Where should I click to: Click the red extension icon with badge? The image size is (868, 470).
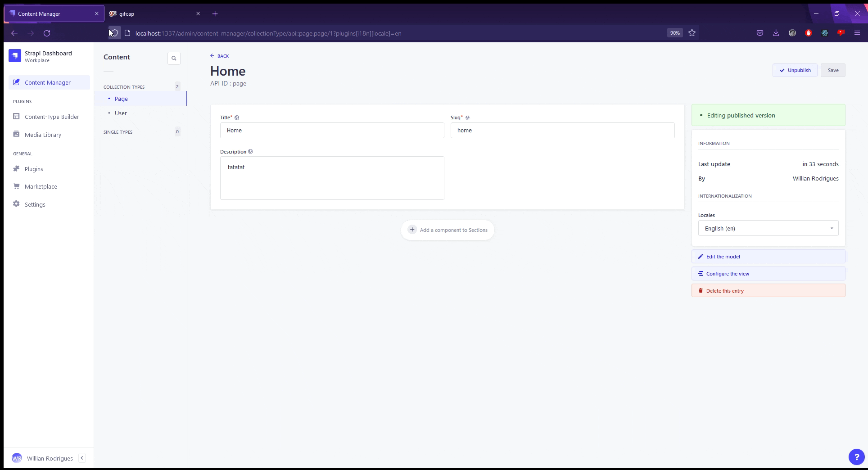(x=841, y=33)
